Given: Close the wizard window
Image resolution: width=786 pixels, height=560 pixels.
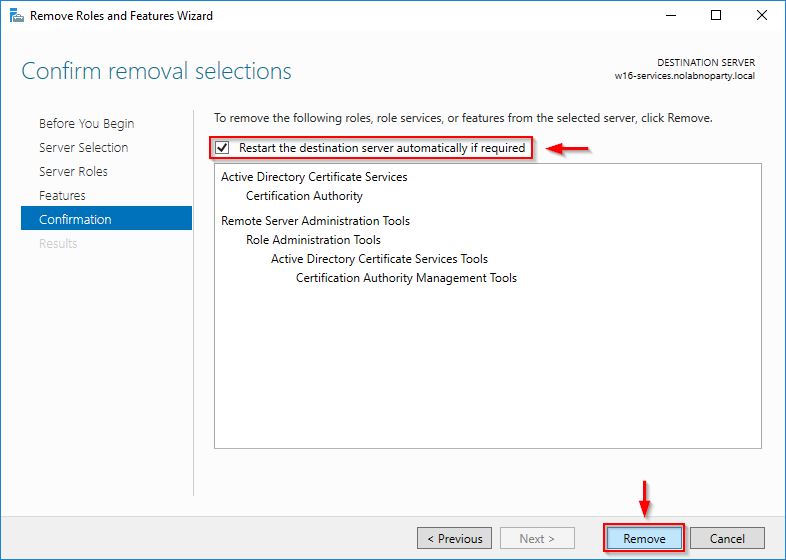Looking at the screenshot, I should point(761,16).
